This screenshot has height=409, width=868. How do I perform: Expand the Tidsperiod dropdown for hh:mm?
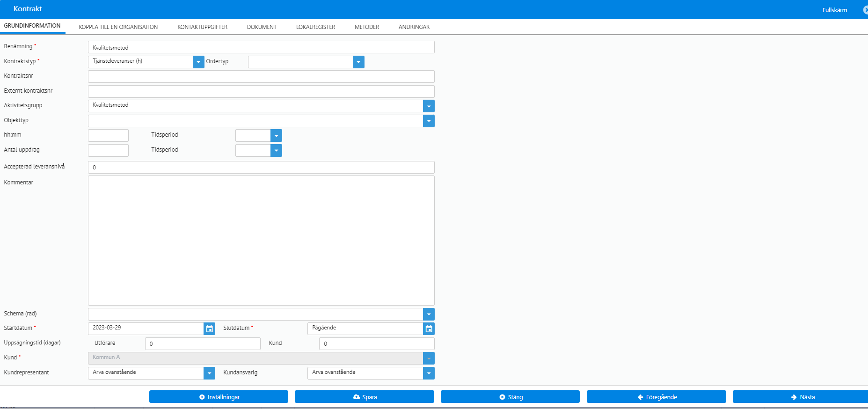click(276, 136)
